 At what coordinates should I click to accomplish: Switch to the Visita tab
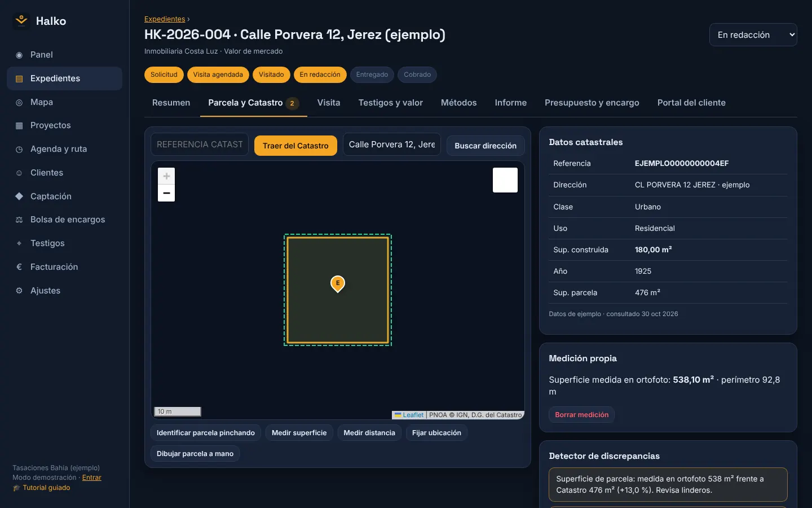tap(329, 103)
